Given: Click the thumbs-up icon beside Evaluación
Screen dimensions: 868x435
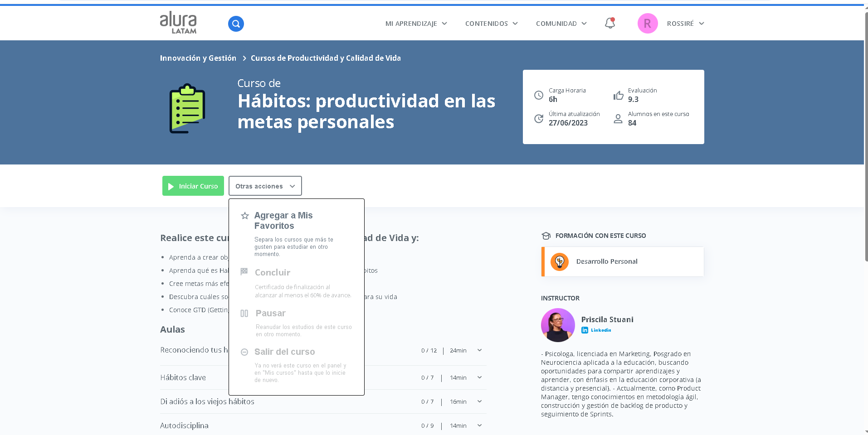Looking at the screenshot, I should (x=619, y=95).
